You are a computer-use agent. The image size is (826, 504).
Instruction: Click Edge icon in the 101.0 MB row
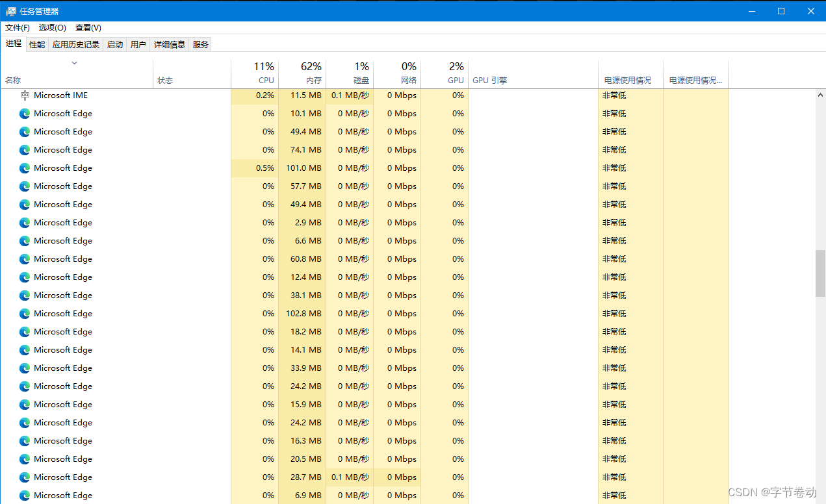[x=25, y=168]
